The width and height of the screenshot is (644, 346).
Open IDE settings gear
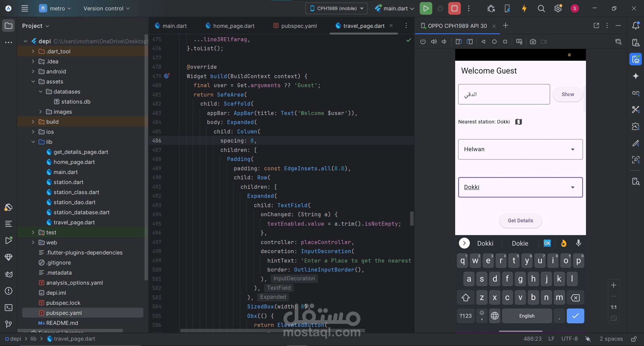558,8
